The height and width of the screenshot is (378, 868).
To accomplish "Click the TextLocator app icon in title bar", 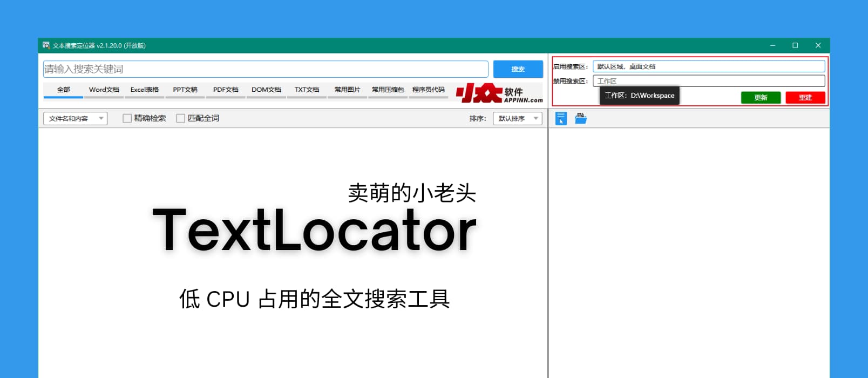I will 46,45.
